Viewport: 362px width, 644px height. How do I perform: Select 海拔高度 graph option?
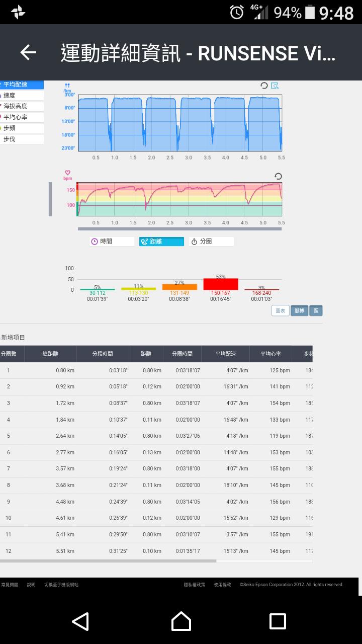tap(22, 106)
